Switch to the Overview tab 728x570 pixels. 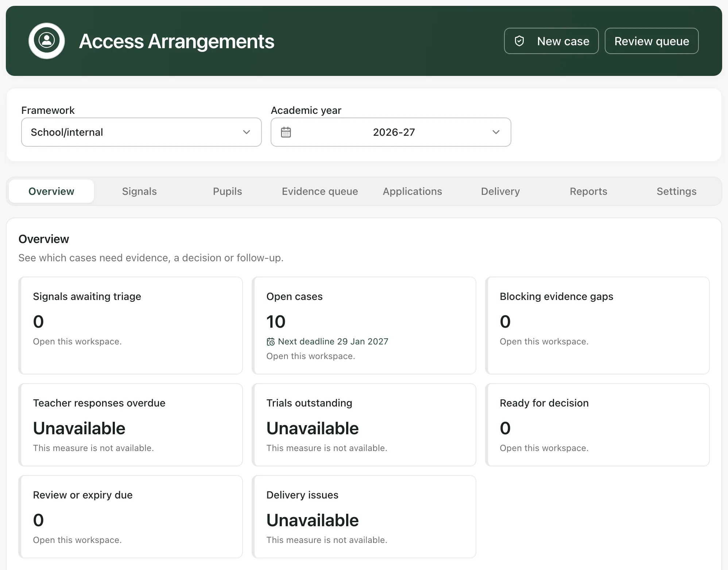pos(51,191)
